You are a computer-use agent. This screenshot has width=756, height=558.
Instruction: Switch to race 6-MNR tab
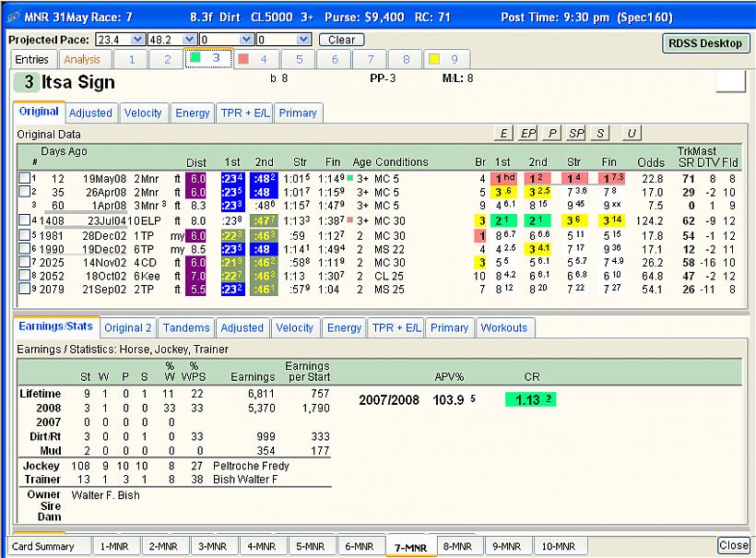point(360,546)
